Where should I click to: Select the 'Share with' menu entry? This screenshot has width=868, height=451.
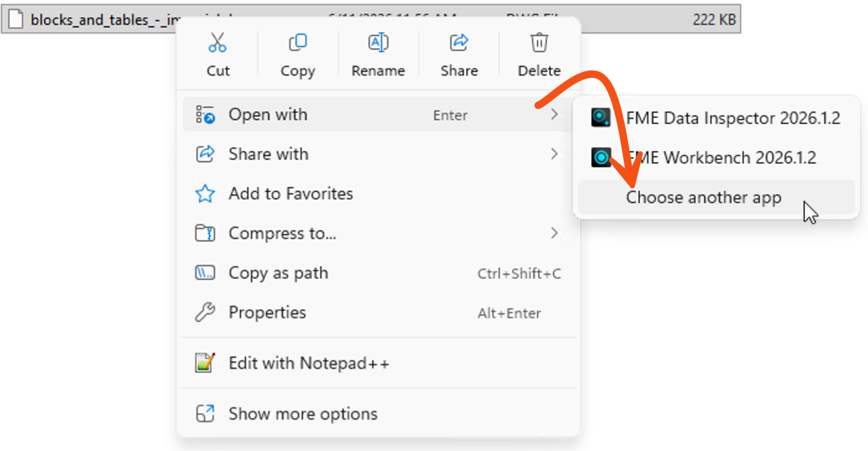coord(378,154)
